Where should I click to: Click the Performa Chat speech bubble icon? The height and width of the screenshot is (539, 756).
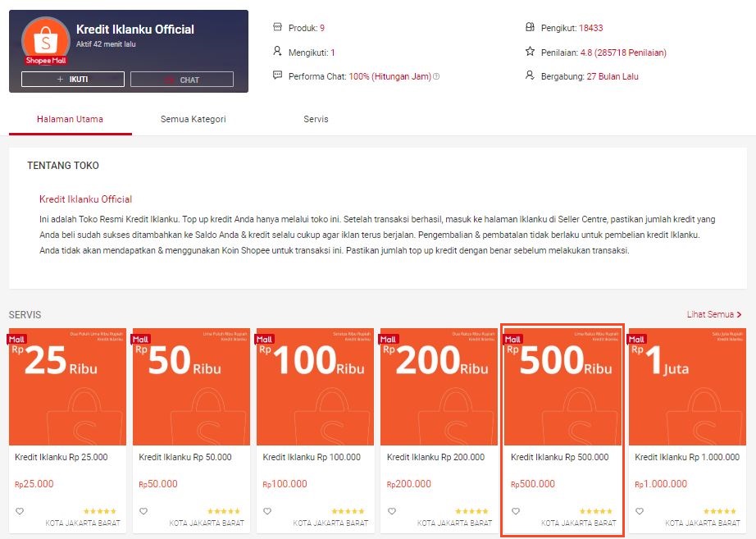pos(277,75)
